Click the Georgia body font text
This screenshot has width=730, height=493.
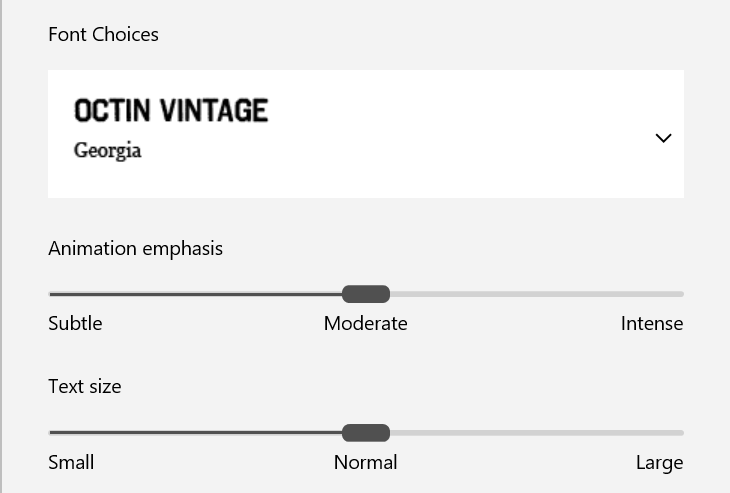coord(108,151)
